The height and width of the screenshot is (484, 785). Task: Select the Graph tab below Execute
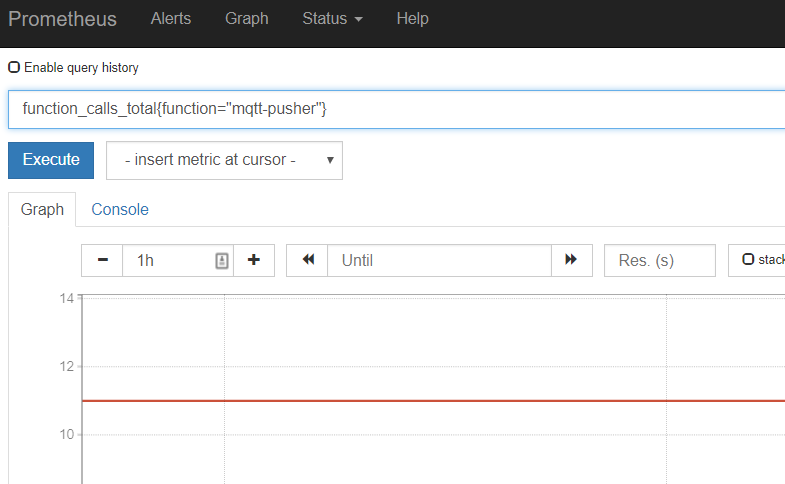42,209
